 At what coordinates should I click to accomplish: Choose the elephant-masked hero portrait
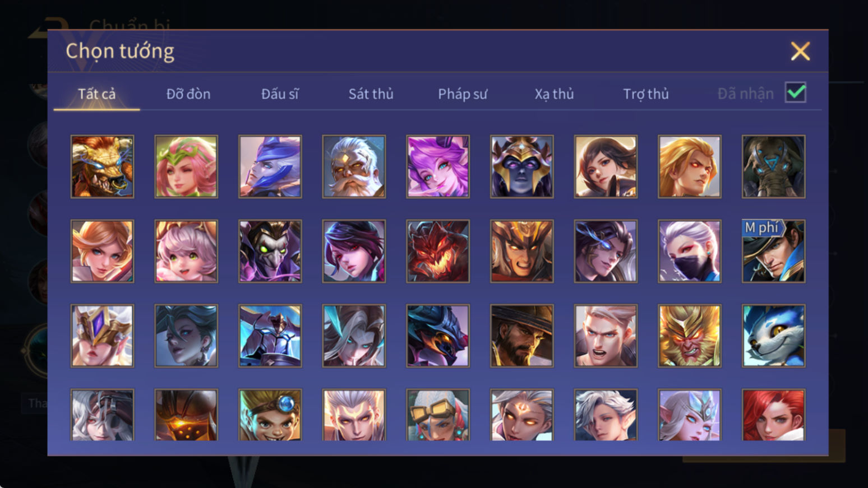[x=773, y=166]
